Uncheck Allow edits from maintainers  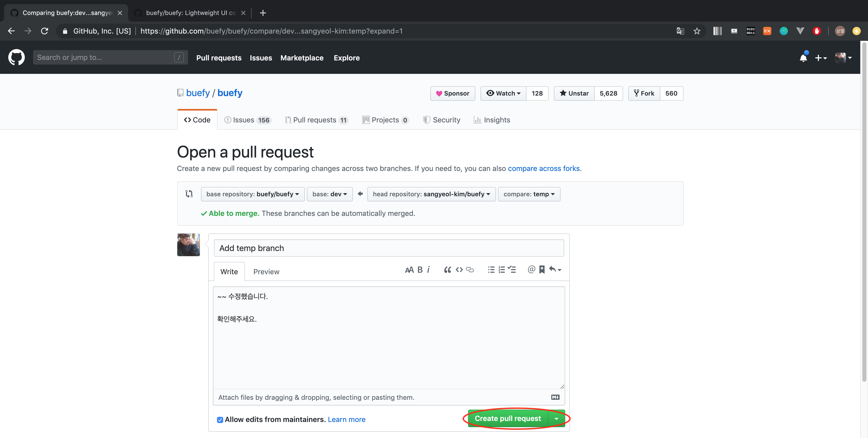[220, 420]
